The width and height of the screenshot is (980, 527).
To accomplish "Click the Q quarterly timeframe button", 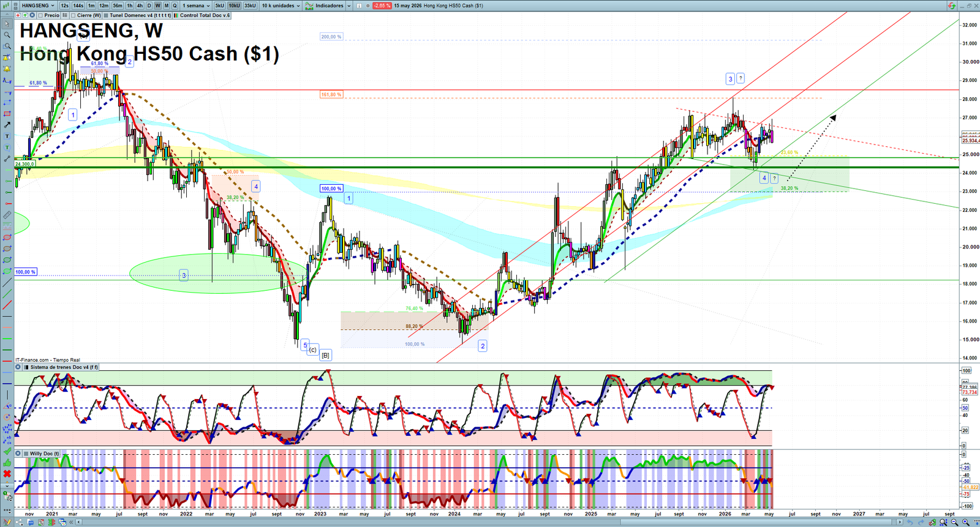I will (x=175, y=6).
